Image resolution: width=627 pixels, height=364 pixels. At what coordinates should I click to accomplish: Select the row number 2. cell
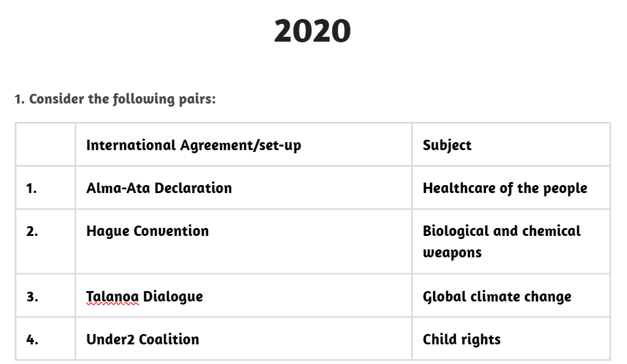tap(32, 232)
